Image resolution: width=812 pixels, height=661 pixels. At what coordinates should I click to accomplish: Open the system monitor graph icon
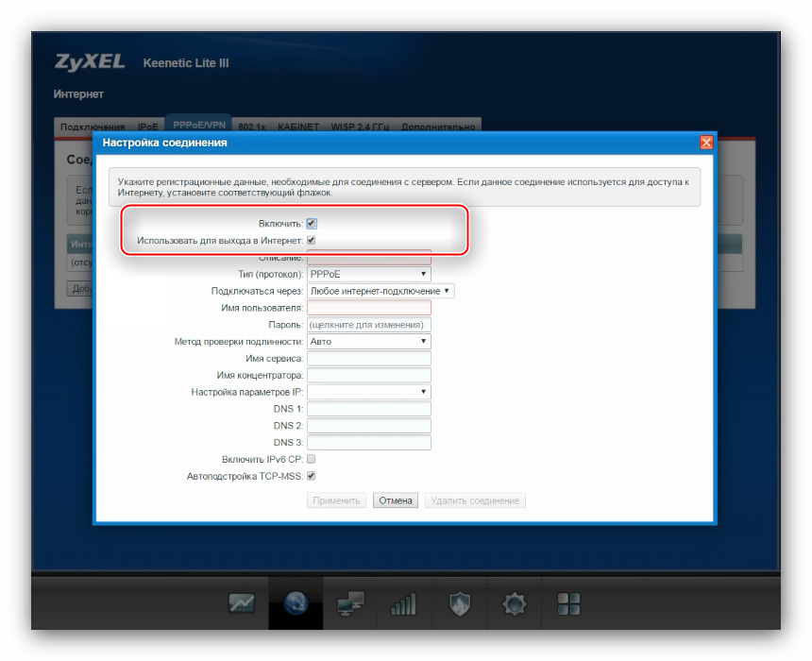242,603
